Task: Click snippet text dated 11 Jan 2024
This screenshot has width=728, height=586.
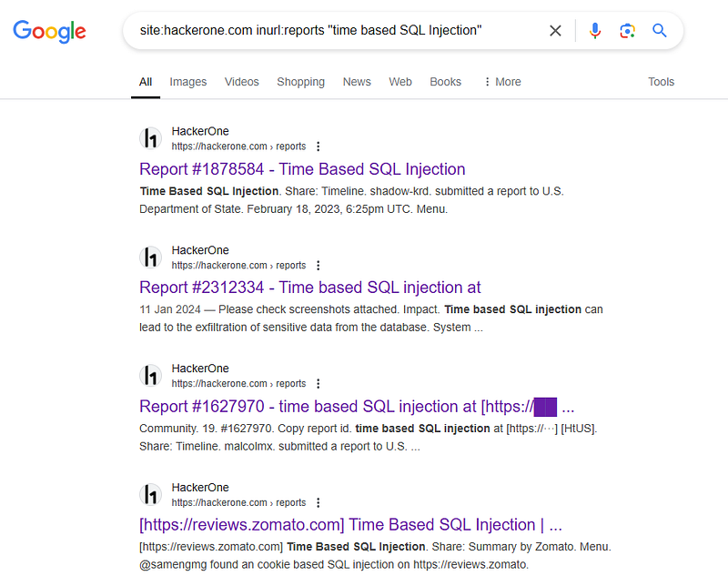Action: 371,318
